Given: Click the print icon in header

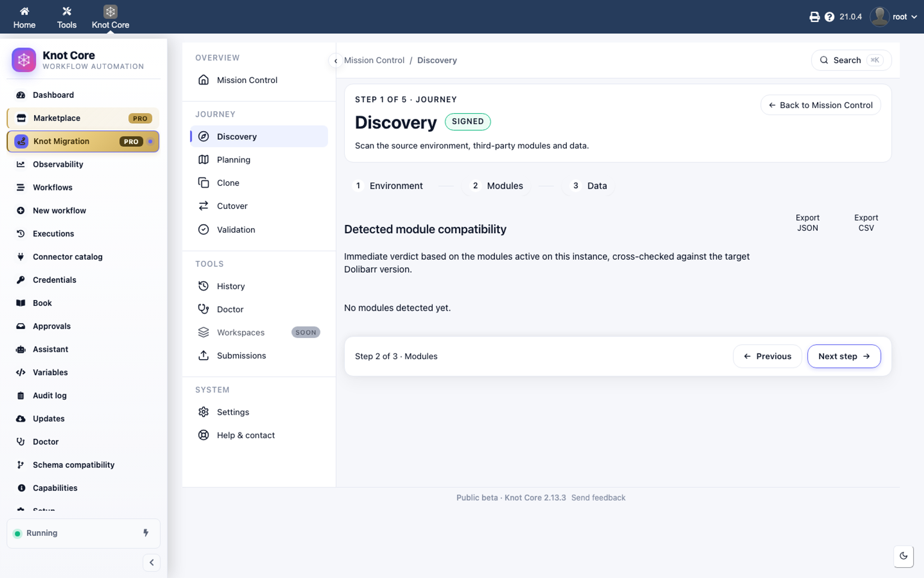Looking at the screenshot, I should pyautogui.click(x=814, y=17).
